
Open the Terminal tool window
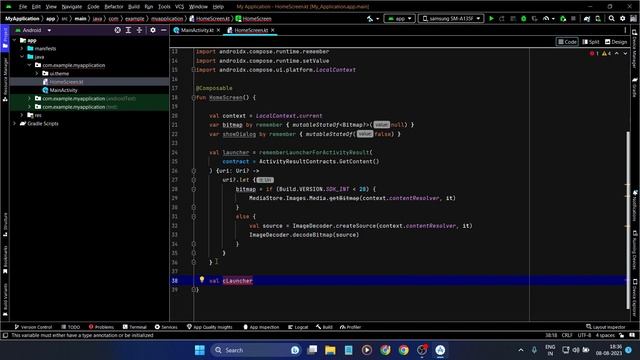134,327
